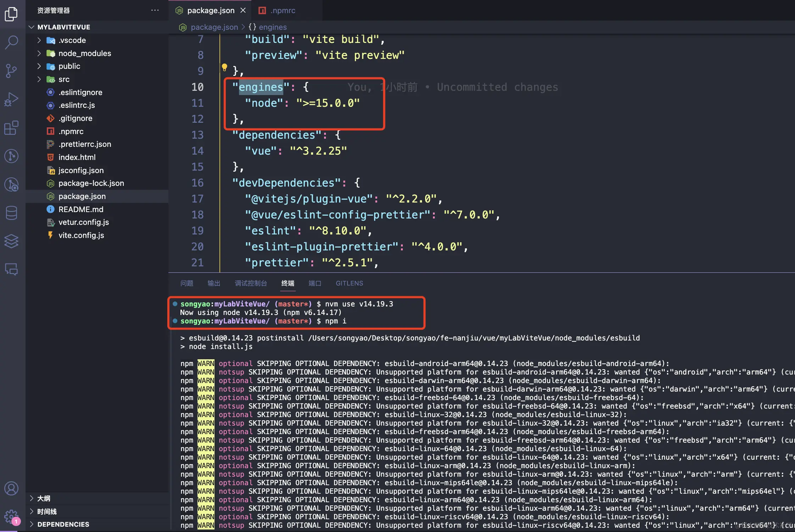795x532 pixels.
Task: Click engines in the breadcrumb bar
Action: [x=272, y=27]
